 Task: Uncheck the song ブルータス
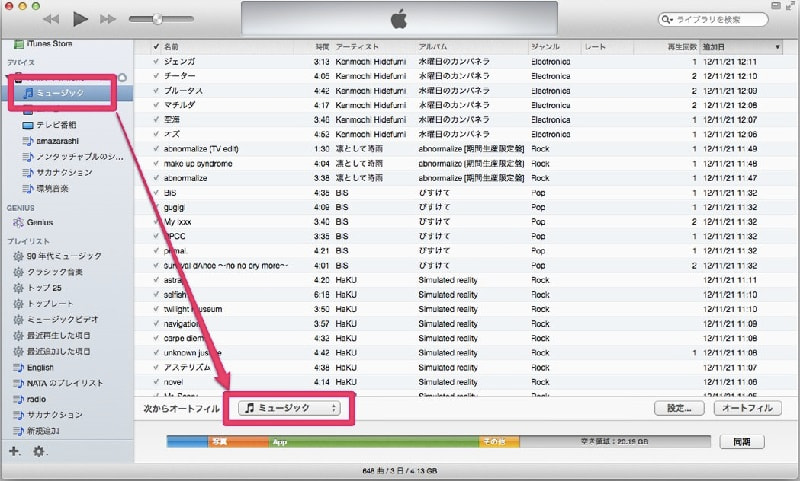[156, 90]
